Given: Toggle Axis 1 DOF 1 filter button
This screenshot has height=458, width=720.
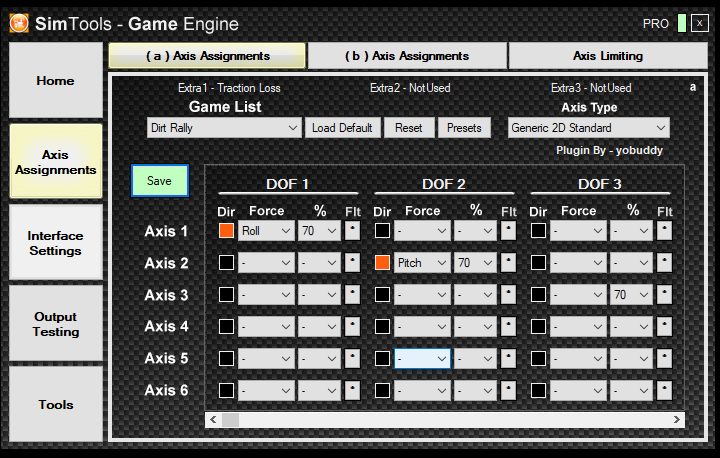Looking at the screenshot, I should [352, 231].
